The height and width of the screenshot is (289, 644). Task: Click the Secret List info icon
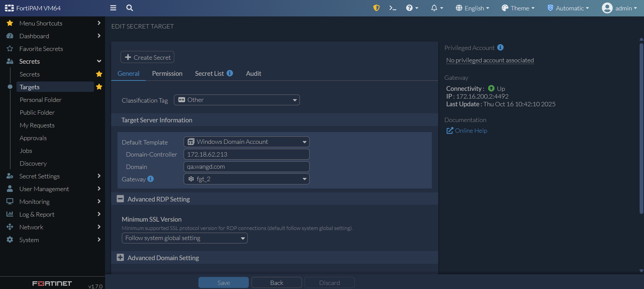[x=230, y=73]
